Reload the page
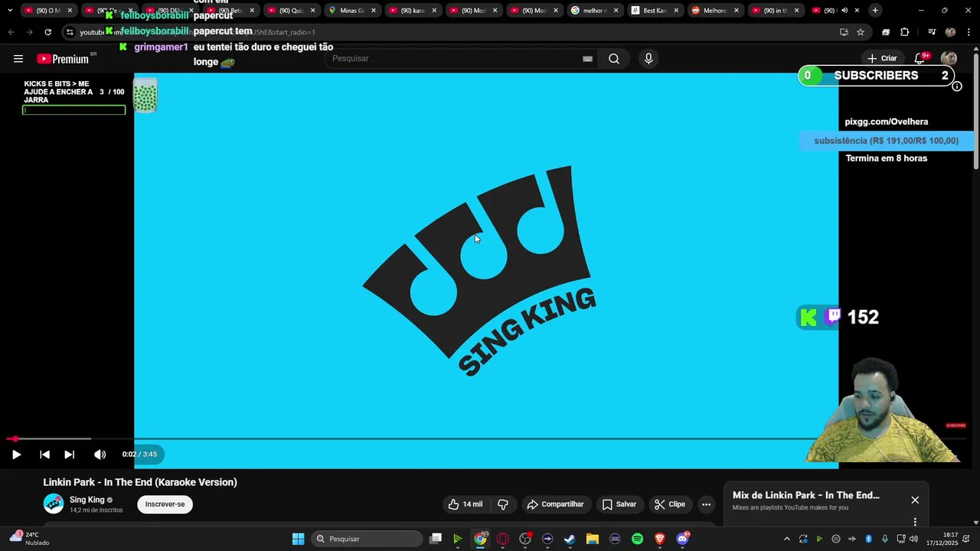 pyautogui.click(x=47, y=32)
